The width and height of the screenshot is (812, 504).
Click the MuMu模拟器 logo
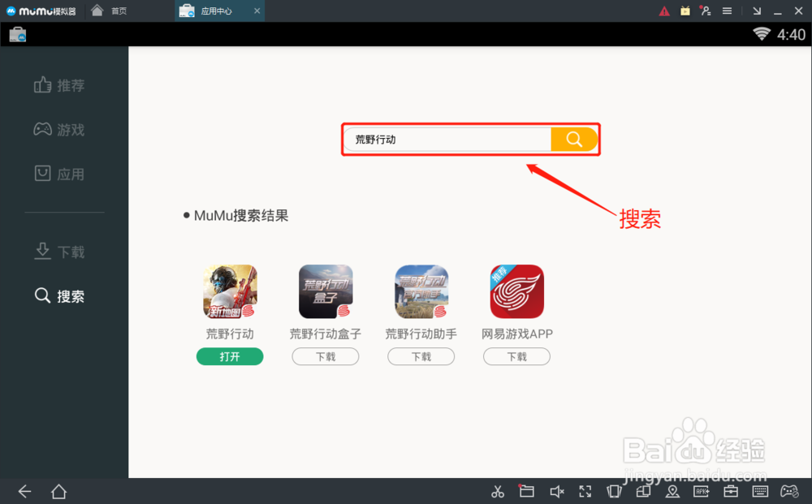(41, 11)
